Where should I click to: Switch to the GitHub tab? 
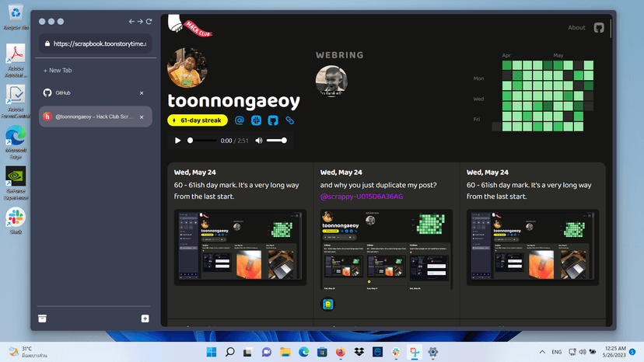pos(96,92)
